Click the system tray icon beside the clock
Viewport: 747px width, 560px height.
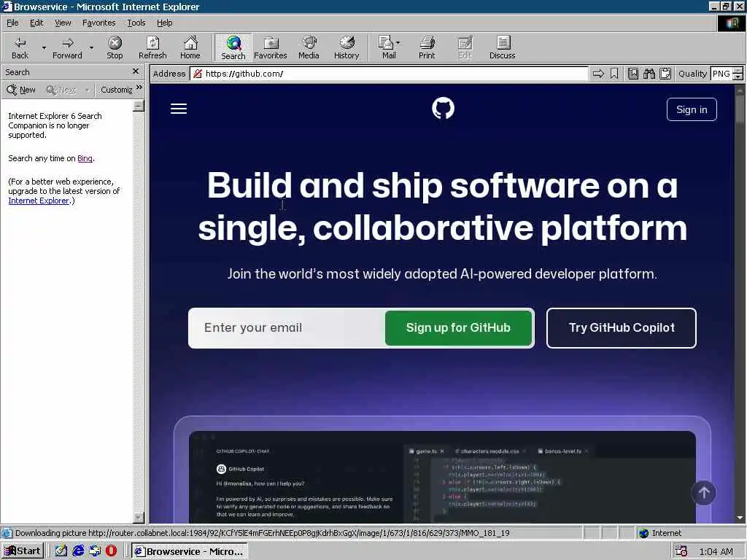pos(681,551)
